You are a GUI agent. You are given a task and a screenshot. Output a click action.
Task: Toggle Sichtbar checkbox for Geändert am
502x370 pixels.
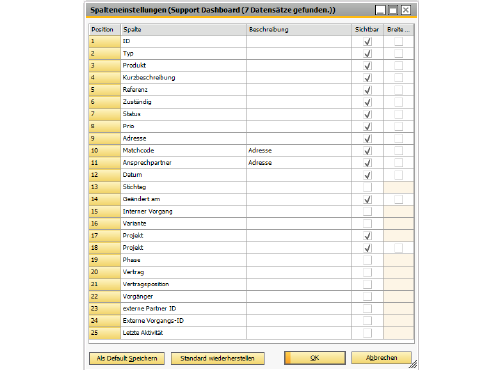point(367,199)
